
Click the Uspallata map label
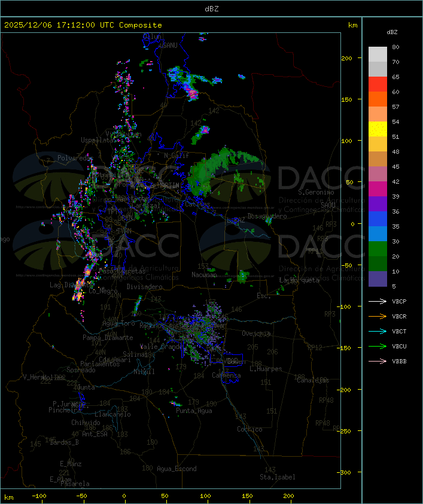coord(98,140)
